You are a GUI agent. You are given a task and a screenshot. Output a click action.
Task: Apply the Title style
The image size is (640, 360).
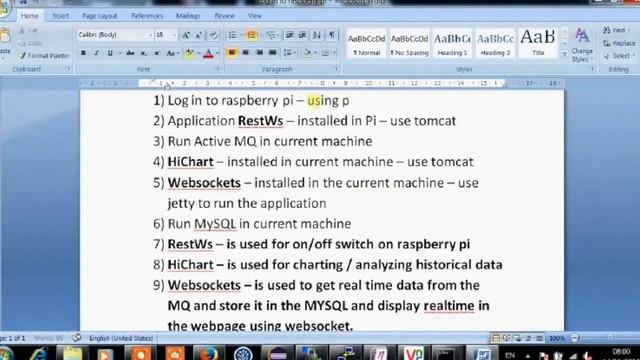pos(538,44)
